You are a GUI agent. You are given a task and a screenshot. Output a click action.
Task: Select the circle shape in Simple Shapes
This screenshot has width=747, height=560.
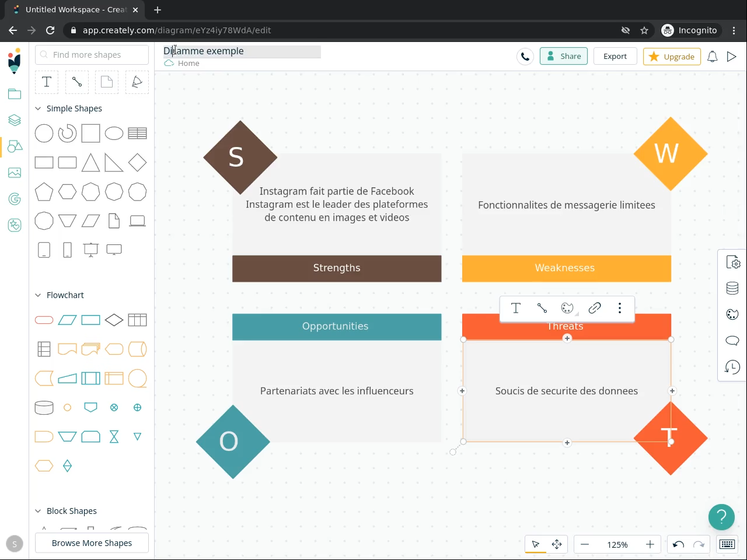click(44, 134)
